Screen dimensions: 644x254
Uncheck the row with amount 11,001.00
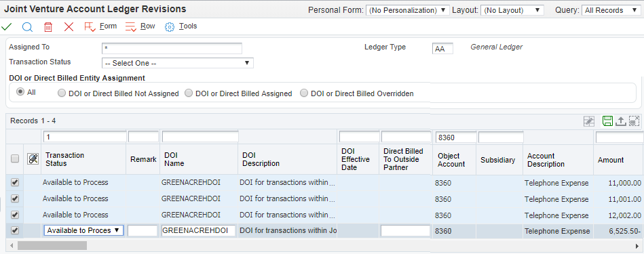(15, 198)
